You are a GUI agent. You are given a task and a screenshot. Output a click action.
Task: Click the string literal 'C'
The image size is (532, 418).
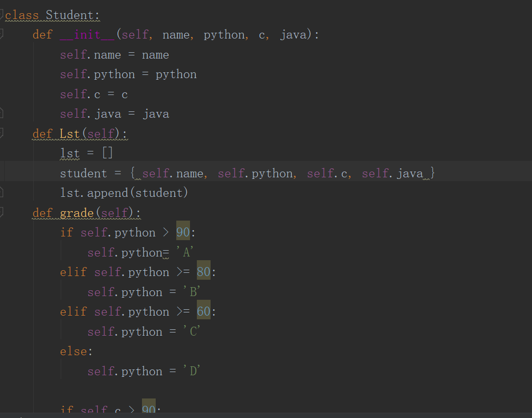[192, 332]
